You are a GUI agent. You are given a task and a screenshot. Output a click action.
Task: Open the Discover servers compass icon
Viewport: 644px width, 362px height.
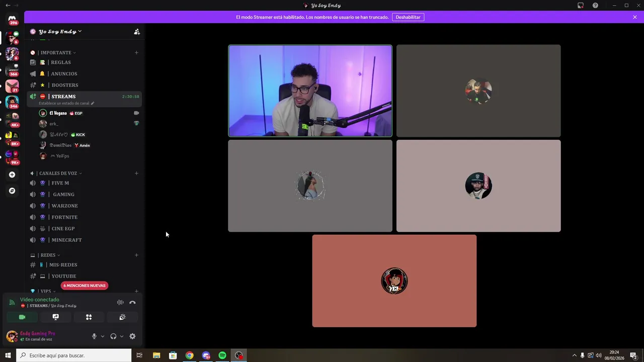pos(12,191)
